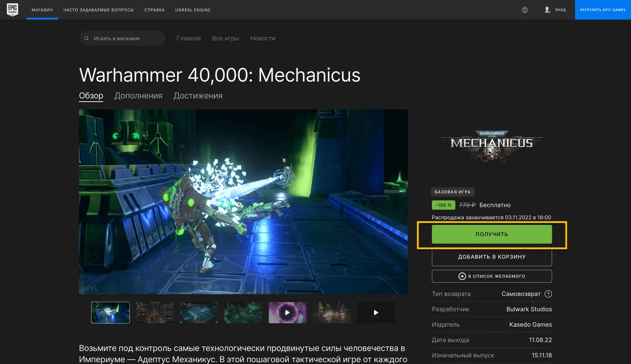This screenshot has width=631, height=364.
Task: Click the user profile icon
Action: [547, 10]
